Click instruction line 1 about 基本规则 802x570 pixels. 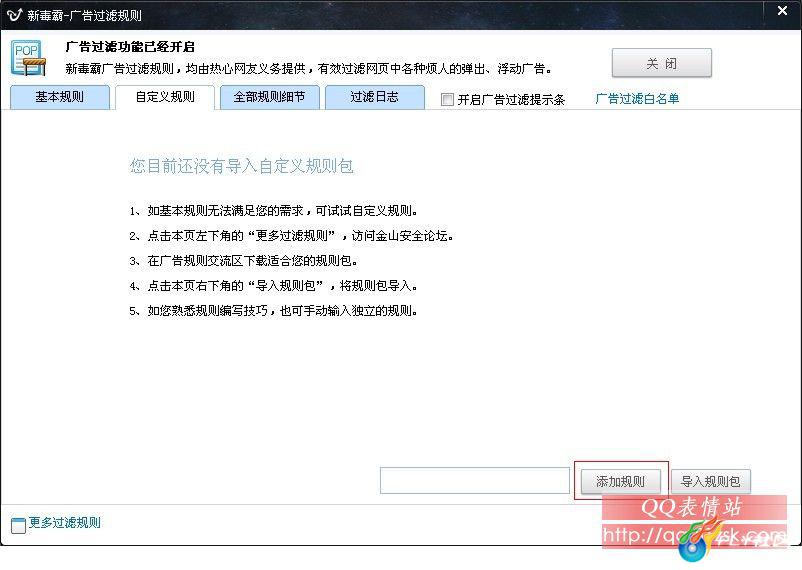click(x=274, y=211)
